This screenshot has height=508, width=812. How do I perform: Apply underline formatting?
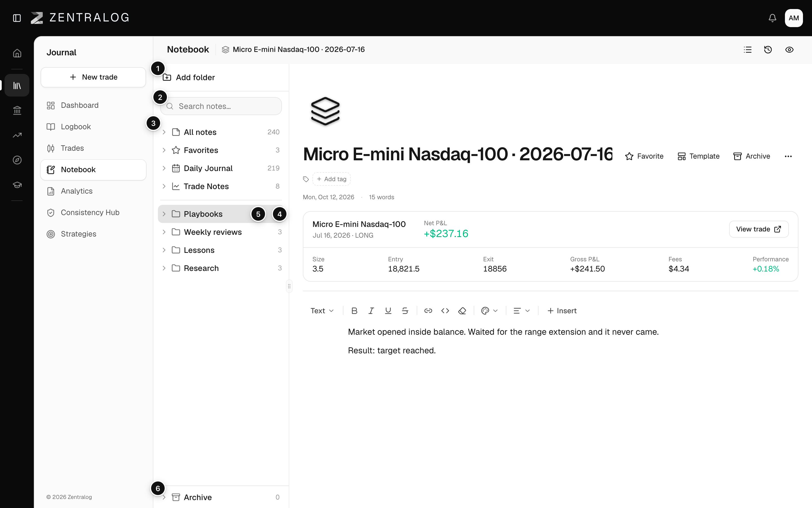click(388, 311)
